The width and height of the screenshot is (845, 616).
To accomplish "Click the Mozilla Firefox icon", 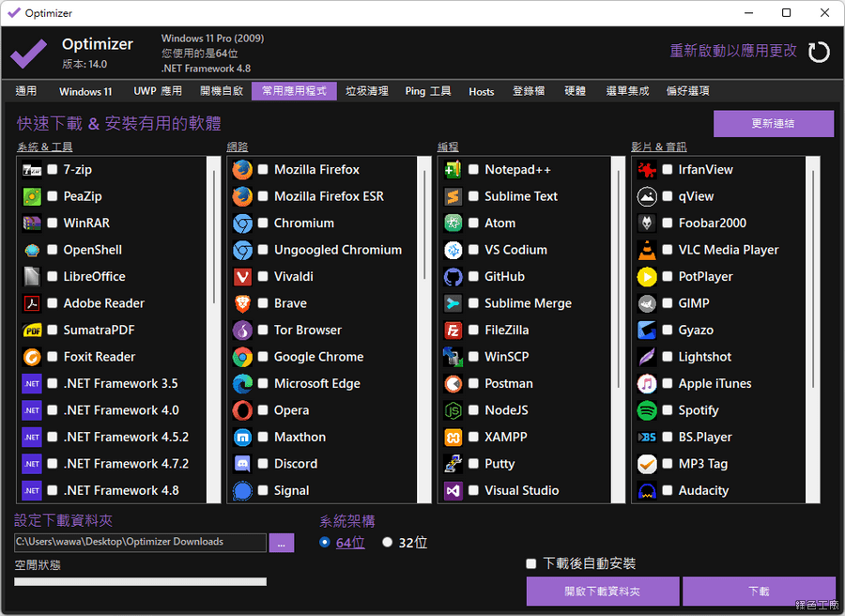I will (x=242, y=170).
